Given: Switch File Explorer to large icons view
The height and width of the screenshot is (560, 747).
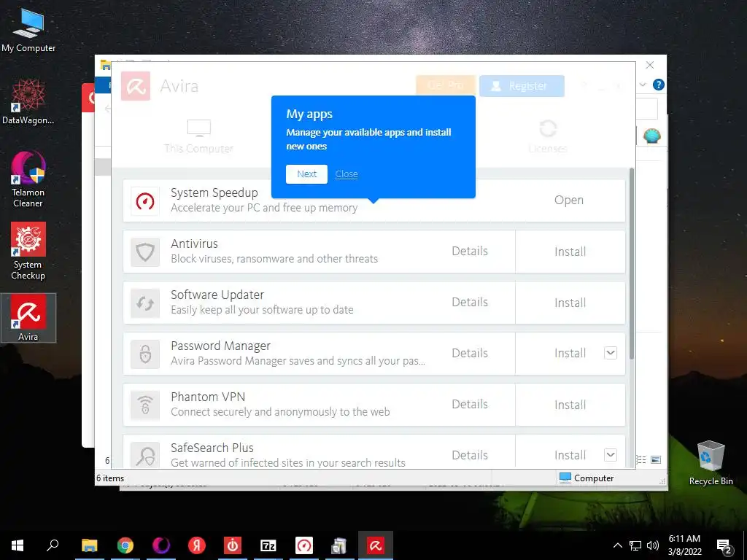Looking at the screenshot, I should (x=656, y=459).
